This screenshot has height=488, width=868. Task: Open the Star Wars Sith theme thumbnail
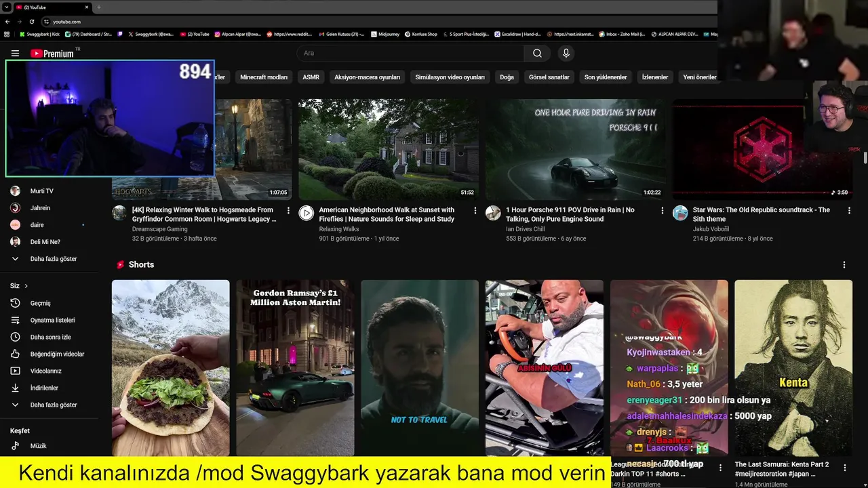762,149
